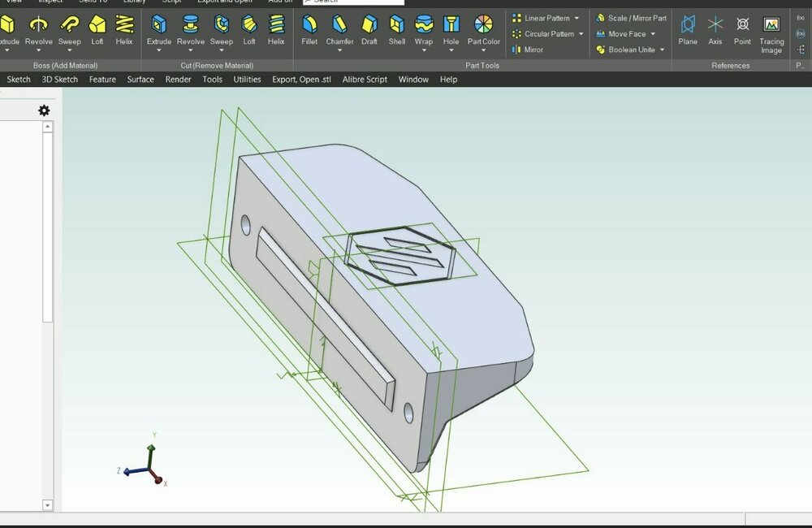812x528 pixels.
Task: Select the Fillet tool
Action: pyautogui.click(x=309, y=30)
